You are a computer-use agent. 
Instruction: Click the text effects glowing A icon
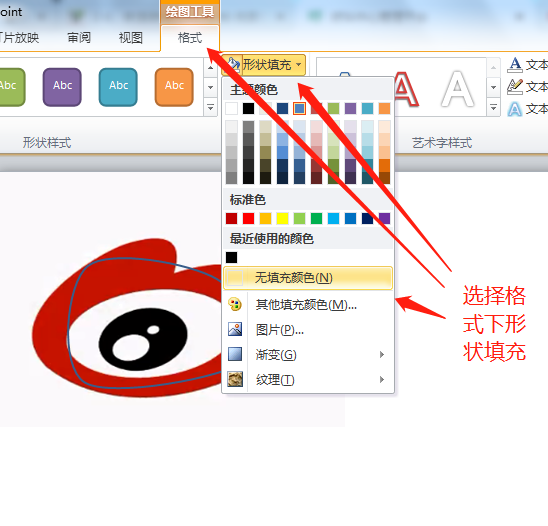click(x=515, y=109)
